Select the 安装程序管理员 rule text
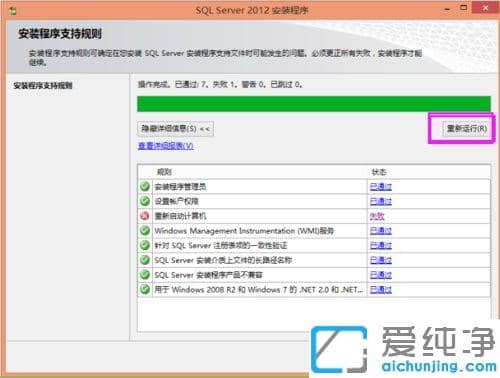This screenshot has height=378, width=500. click(180, 187)
